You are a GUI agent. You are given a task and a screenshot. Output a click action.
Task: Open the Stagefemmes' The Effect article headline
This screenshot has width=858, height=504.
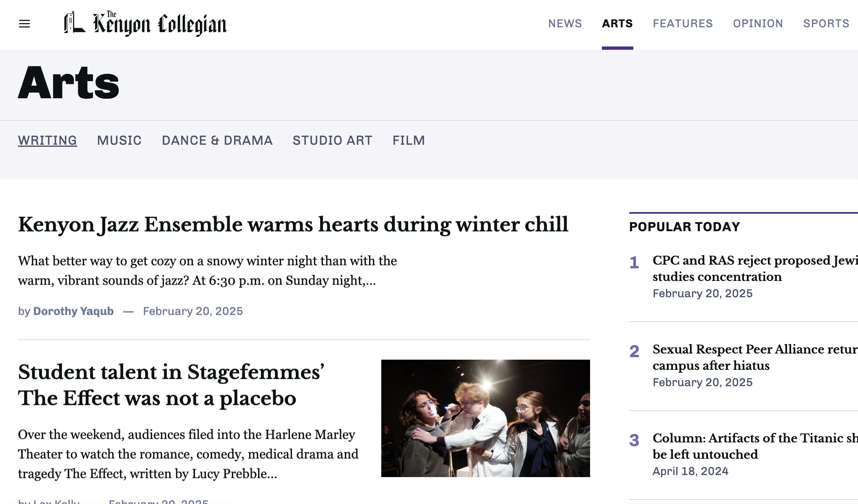coord(171,385)
